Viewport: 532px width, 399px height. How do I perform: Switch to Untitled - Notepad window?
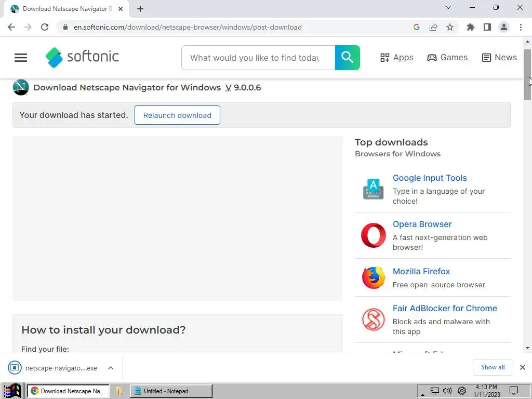click(171, 391)
